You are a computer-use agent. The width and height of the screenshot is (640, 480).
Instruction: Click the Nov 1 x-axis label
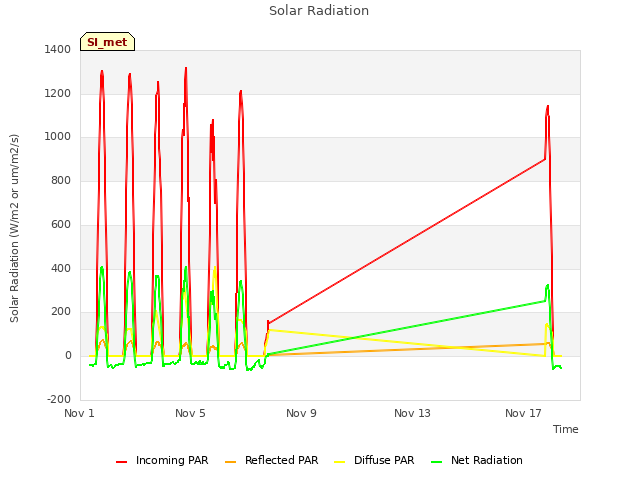(79, 413)
